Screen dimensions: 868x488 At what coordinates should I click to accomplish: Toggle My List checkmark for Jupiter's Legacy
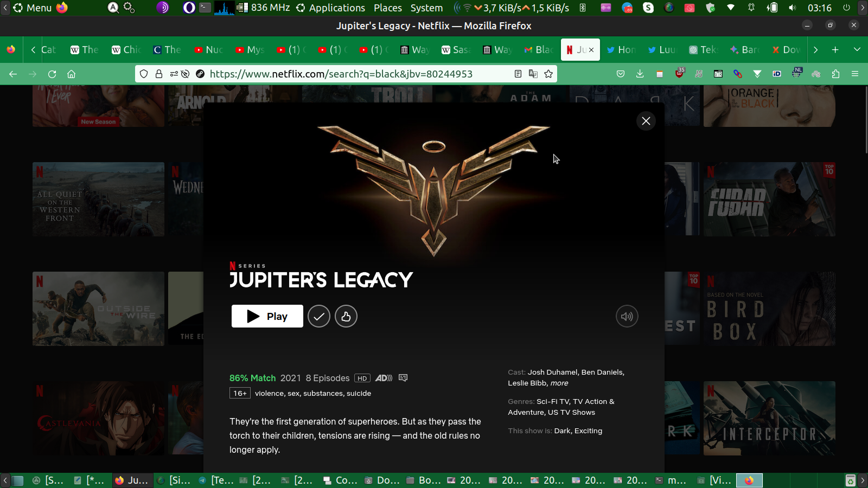(319, 316)
